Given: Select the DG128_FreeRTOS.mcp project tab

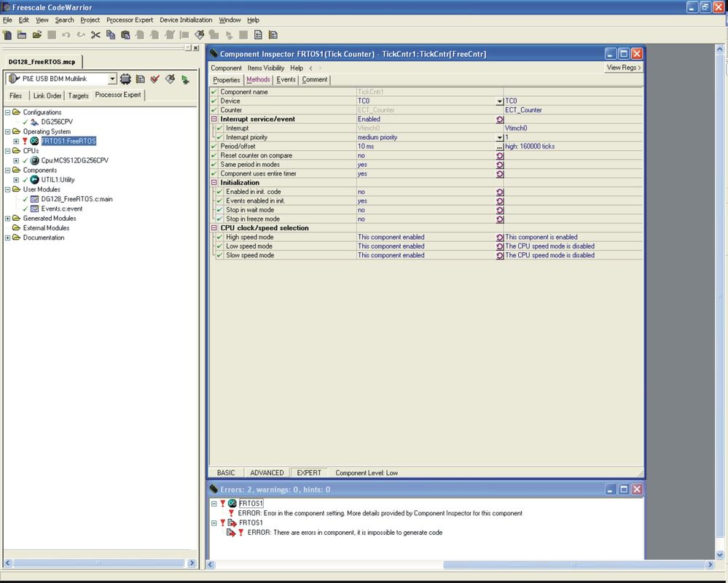Looking at the screenshot, I should [x=42, y=62].
